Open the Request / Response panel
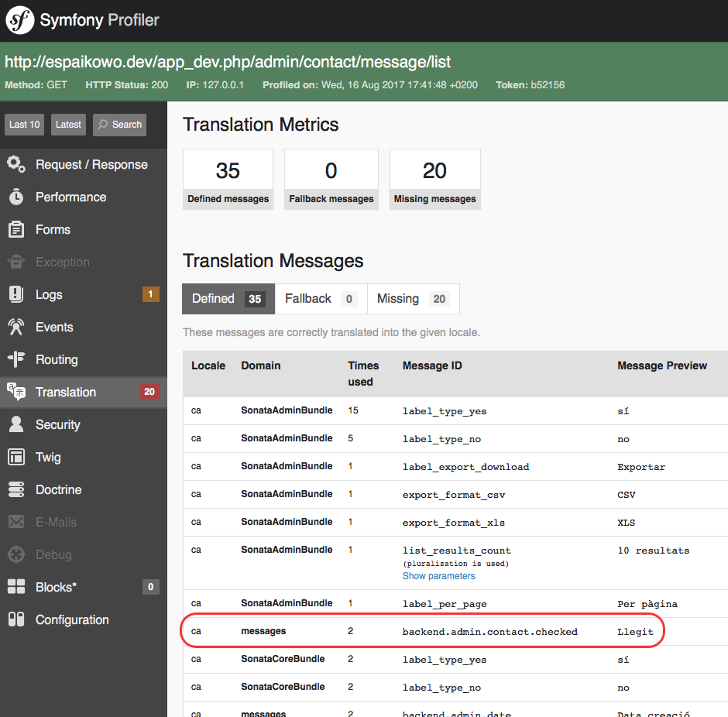The image size is (728, 717). [84, 164]
